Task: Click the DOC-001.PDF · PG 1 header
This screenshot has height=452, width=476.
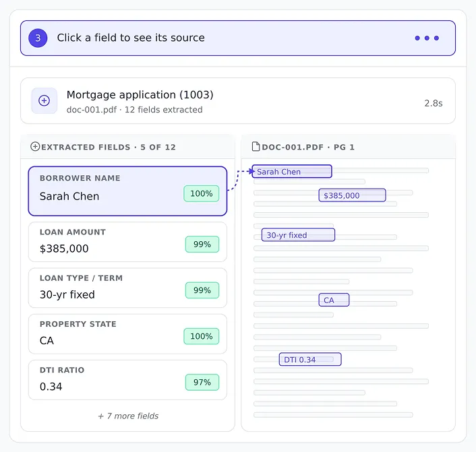Action: [308, 147]
